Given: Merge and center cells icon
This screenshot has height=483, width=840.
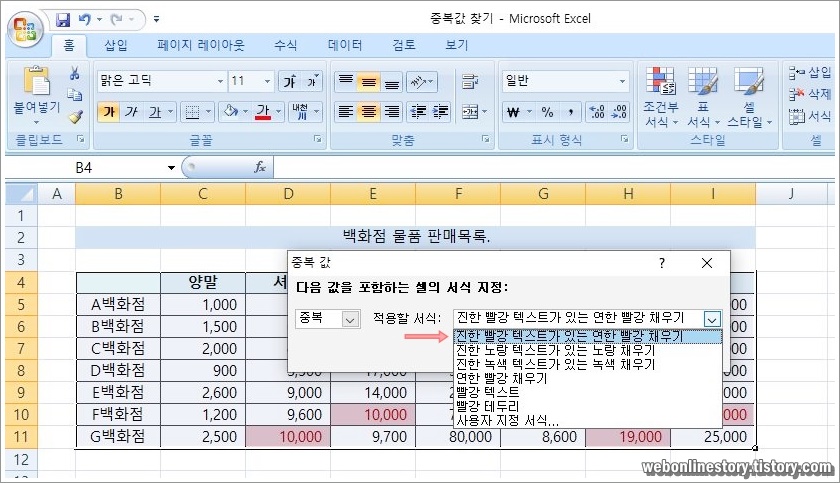Looking at the screenshot, I should point(470,111).
